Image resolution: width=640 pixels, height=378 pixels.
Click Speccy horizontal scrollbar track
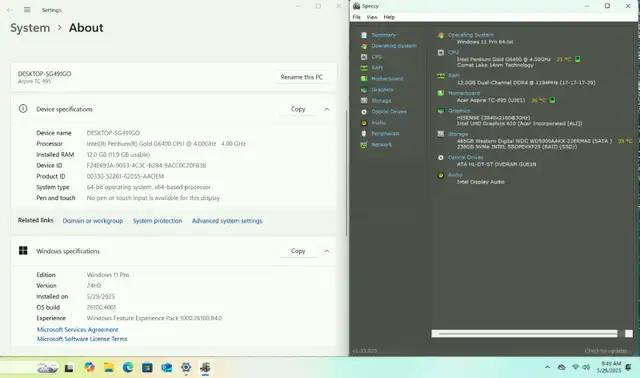pos(527,334)
